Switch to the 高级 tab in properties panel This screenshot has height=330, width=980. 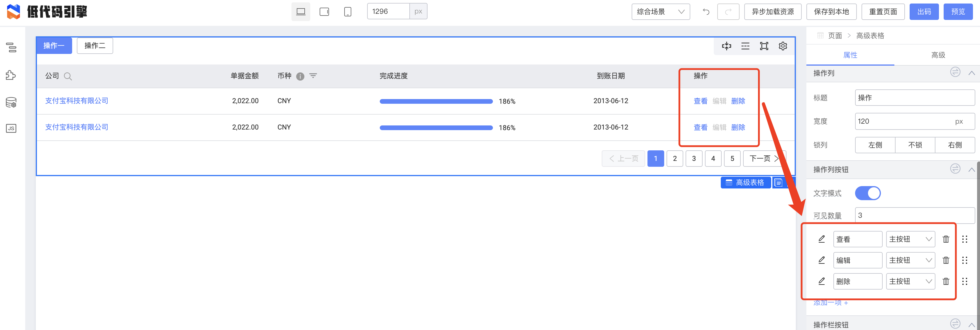[x=938, y=55]
